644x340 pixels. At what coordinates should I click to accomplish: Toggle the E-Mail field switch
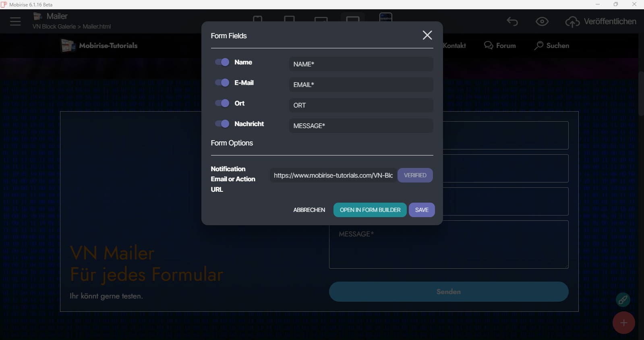tap(222, 83)
